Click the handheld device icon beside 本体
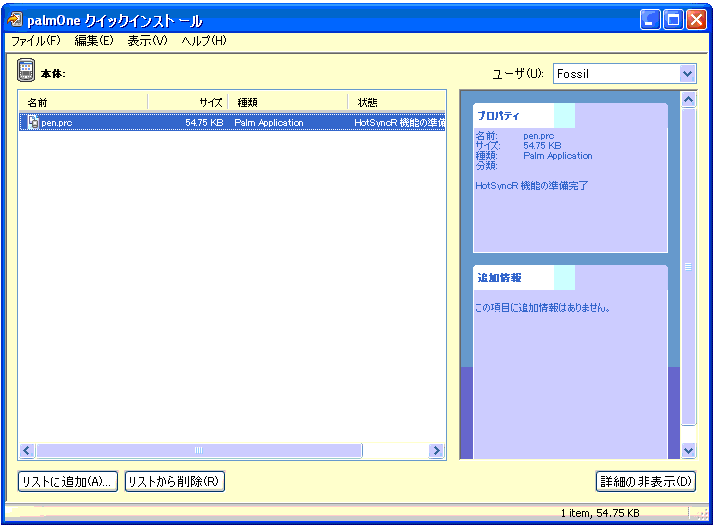 point(26,70)
